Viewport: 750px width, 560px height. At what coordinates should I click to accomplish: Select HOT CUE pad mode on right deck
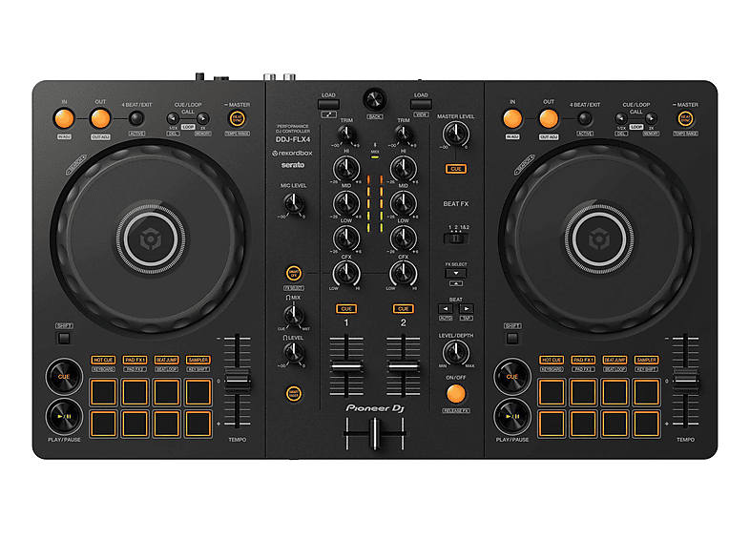(x=551, y=360)
